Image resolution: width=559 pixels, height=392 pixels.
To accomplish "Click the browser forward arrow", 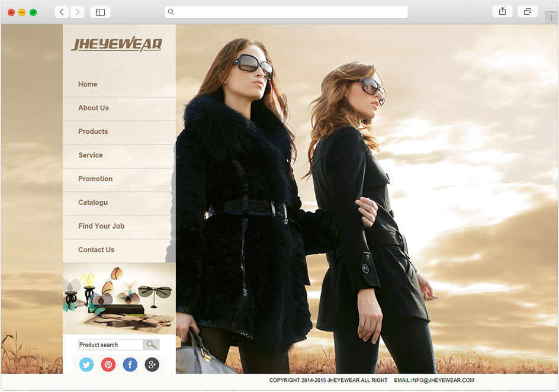I will coord(78,12).
